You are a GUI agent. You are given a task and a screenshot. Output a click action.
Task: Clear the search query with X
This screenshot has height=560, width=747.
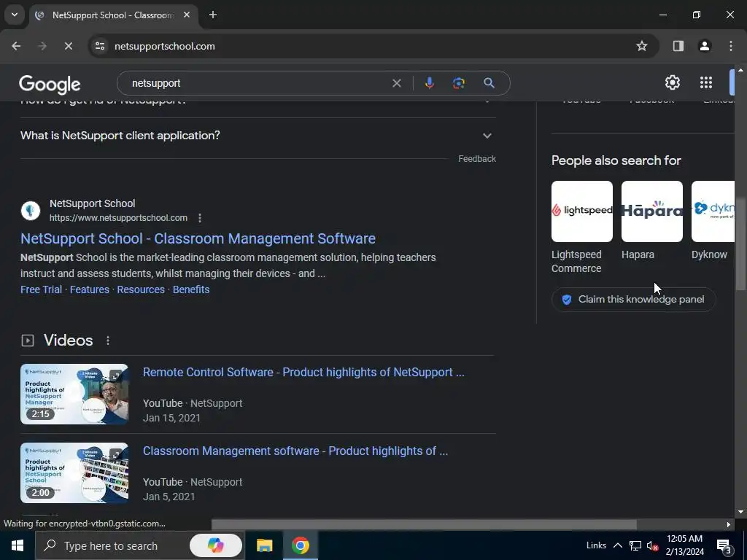click(396, 83)
